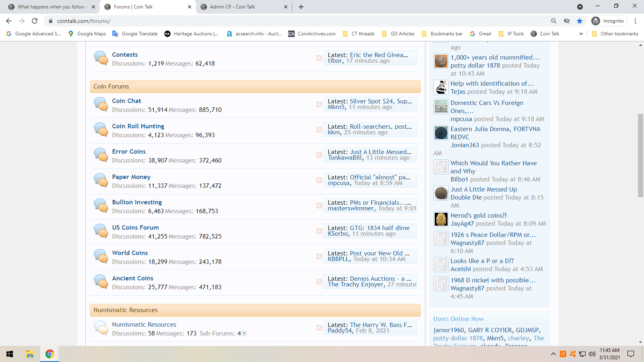Open RSS feed for Error Coins
Image resolution: width=644 pixels, height=362 pixels.
(x=319, y=155)
